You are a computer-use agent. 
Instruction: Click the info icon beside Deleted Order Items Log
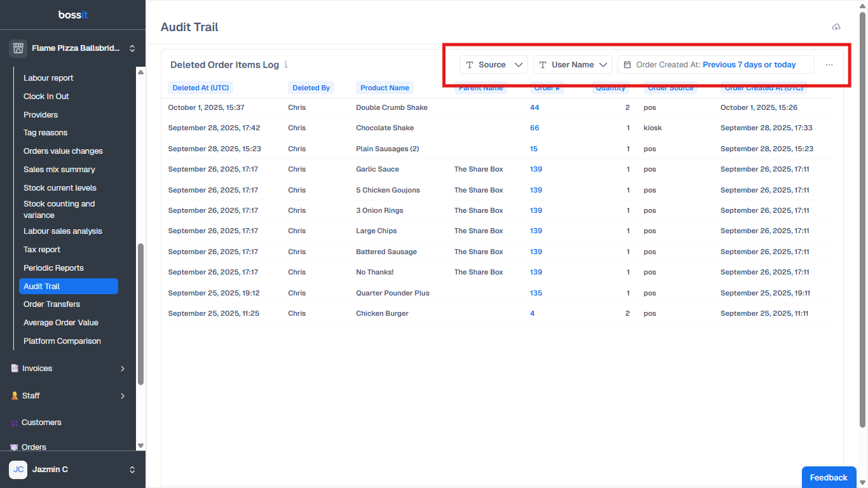(x=286, y=64)
